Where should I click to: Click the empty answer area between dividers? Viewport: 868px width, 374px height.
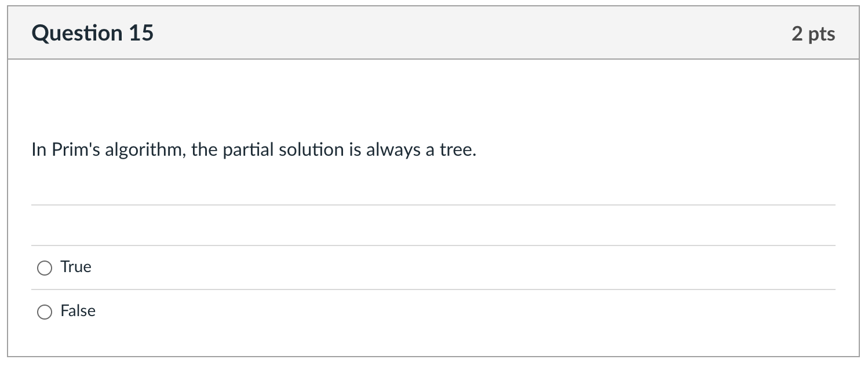433,225
